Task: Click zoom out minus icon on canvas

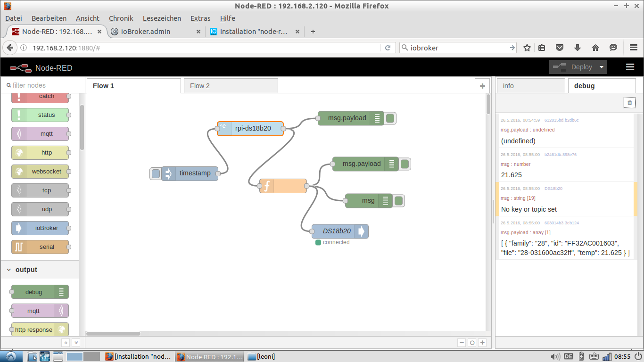Action: 462,343
